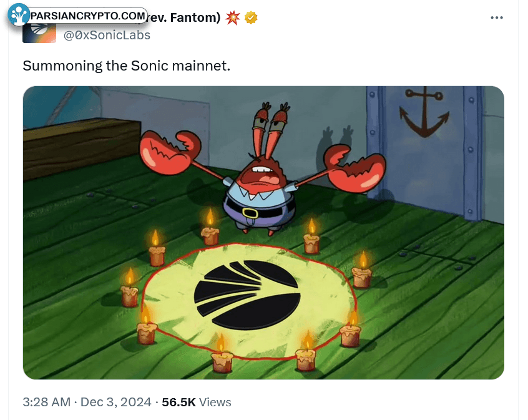Click Mr. Krabs' left raised claw
This screenshot has height=420, width=528.
(x=170, y=152)
